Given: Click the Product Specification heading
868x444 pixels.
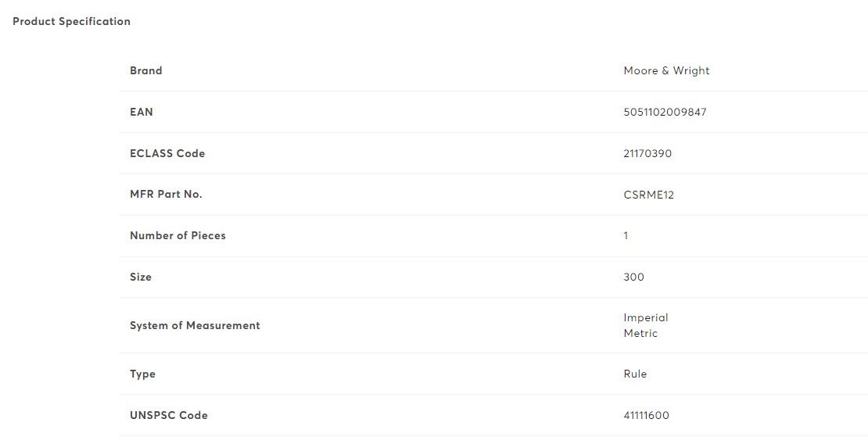Looking at the screenshot, I should click(x=71, y=22).
